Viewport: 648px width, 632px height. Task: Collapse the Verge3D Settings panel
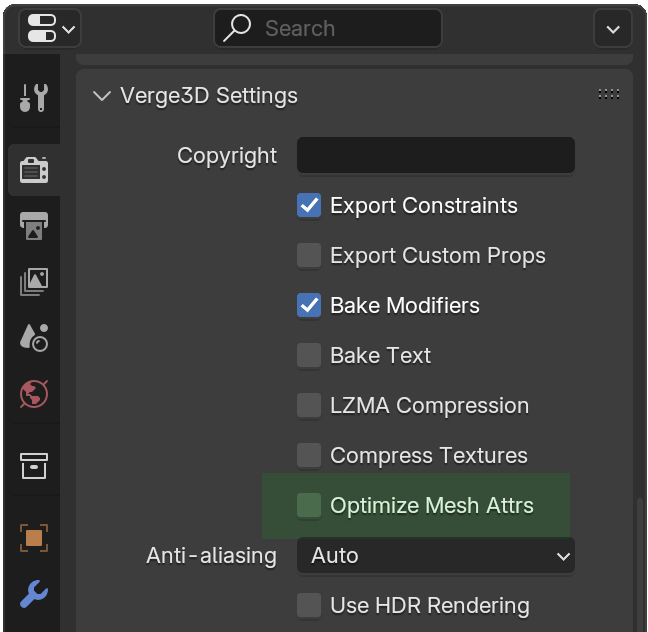coord(102,96)
